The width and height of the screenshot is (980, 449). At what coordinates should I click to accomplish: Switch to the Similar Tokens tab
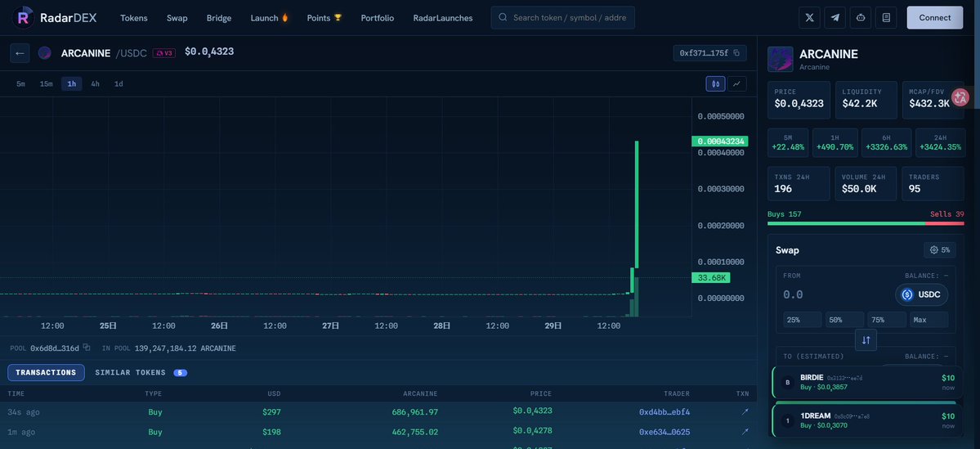141,373
